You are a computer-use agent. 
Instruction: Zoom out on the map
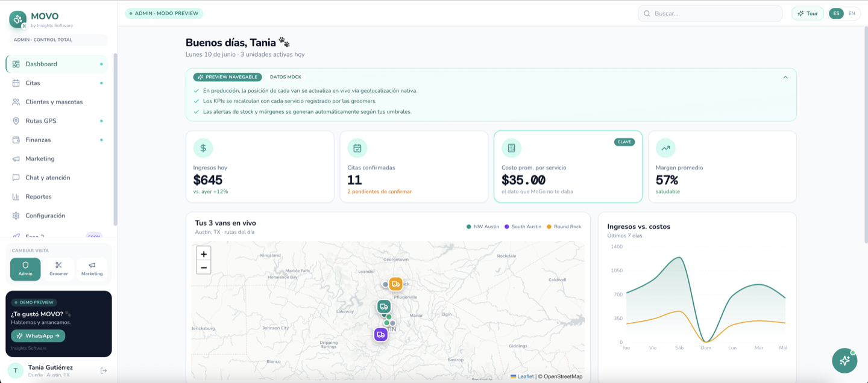click(x=204, y=267)
